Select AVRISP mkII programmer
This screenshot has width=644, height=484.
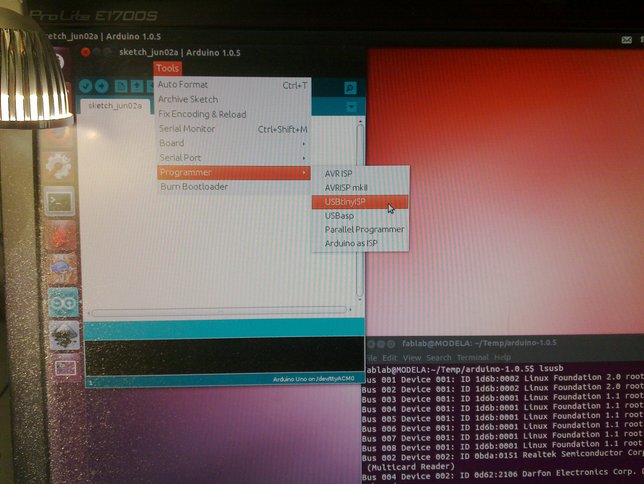point(360,188)
